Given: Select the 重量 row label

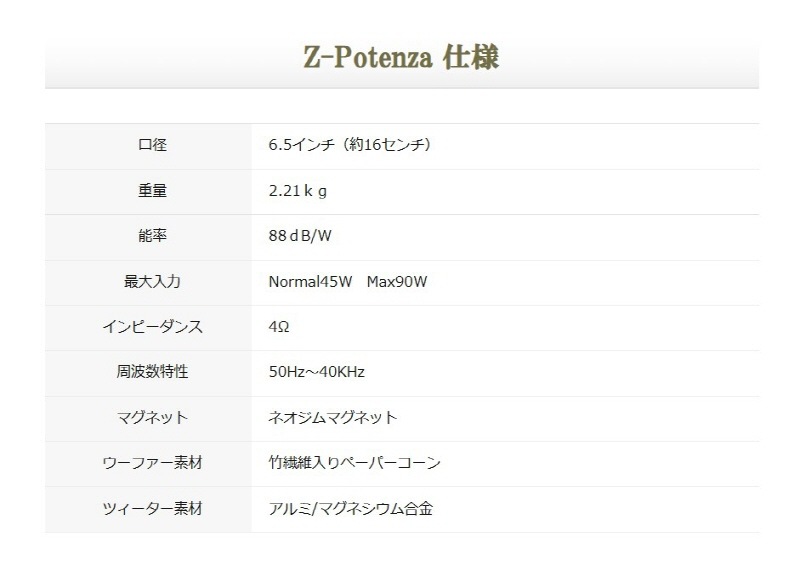Looking at the screenshot, I should 152,191.
